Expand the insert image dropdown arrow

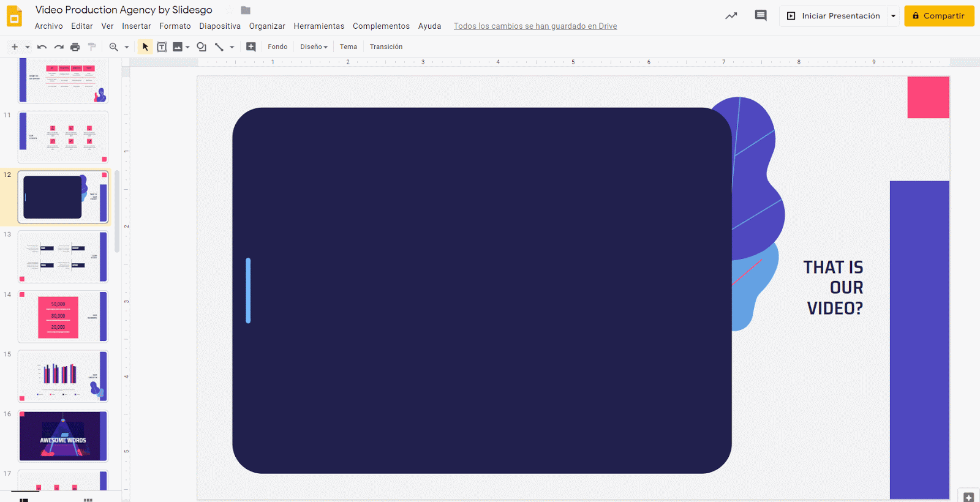pos(187,47)
